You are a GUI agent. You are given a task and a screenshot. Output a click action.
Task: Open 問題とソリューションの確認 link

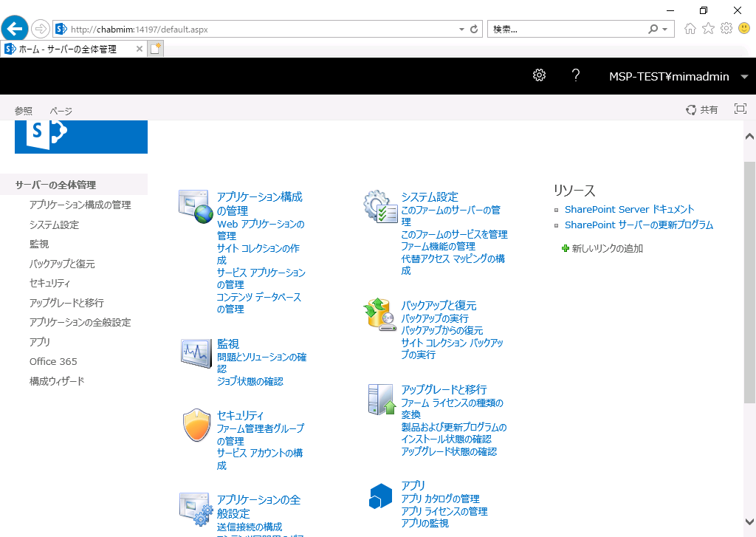(x=262, y=363)
